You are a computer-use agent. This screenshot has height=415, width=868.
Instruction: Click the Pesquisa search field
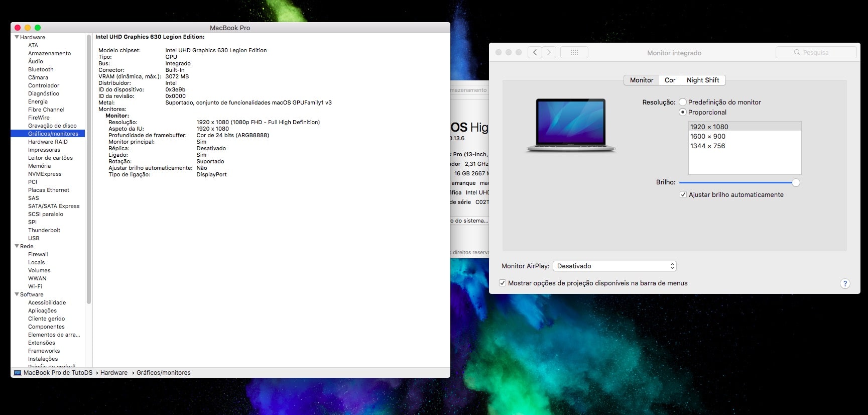(x=816, y=52)
